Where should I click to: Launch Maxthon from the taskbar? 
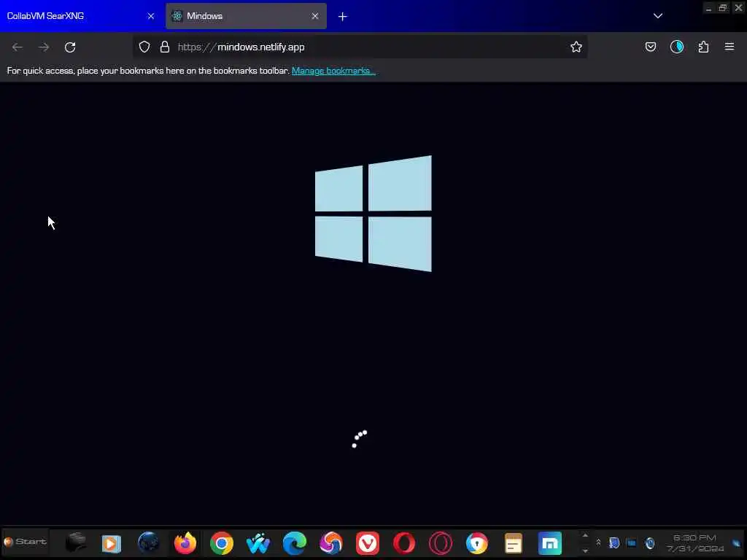click(x=550, y=542)
